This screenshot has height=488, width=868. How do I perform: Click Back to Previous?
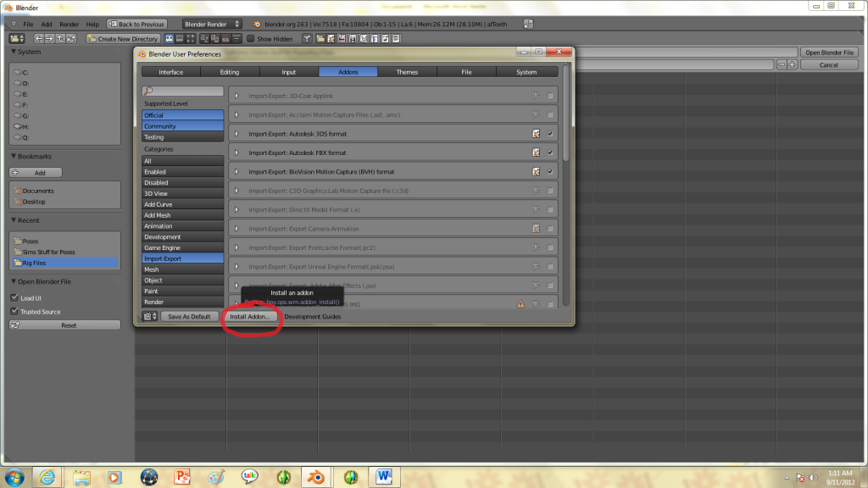136,24
